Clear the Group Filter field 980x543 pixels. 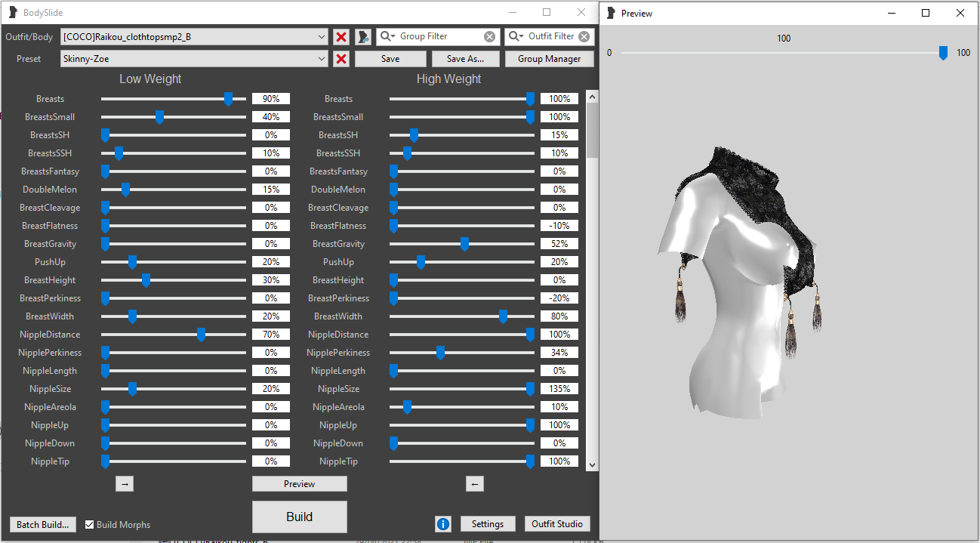(490, 36)
